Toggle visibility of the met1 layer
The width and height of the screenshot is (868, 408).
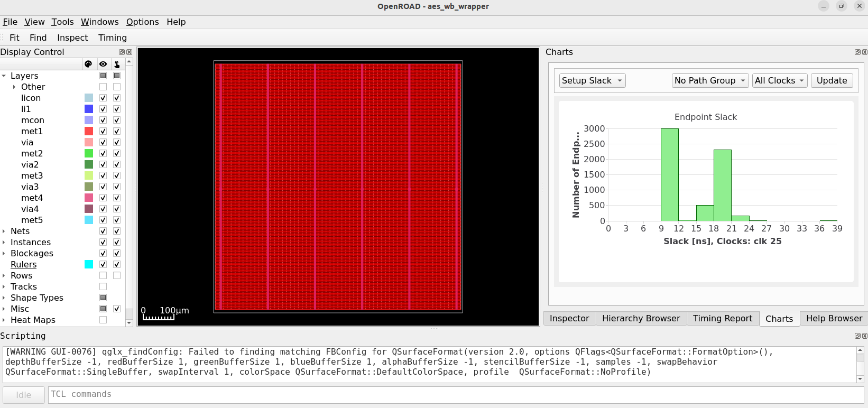[x=103, y=131]
